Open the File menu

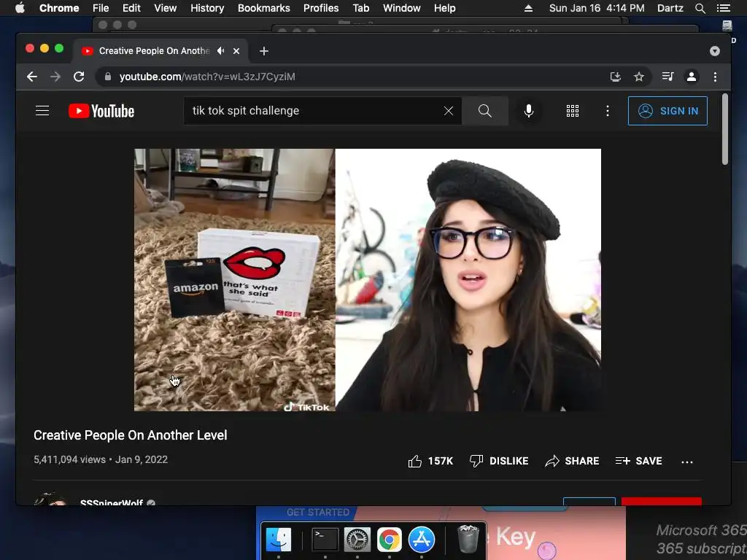coord(101,8)
